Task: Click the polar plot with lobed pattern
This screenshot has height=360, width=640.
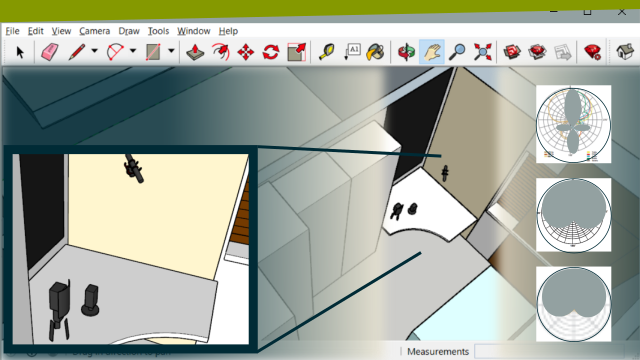Action: [573, 124]
